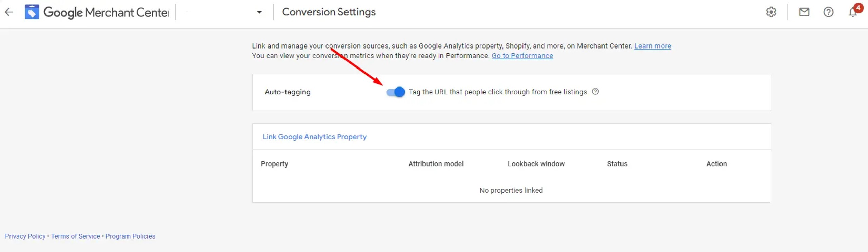Screen dimensions: 868x252
Task: Expand the account selector dropdown arrow
Action: point(259,12)
